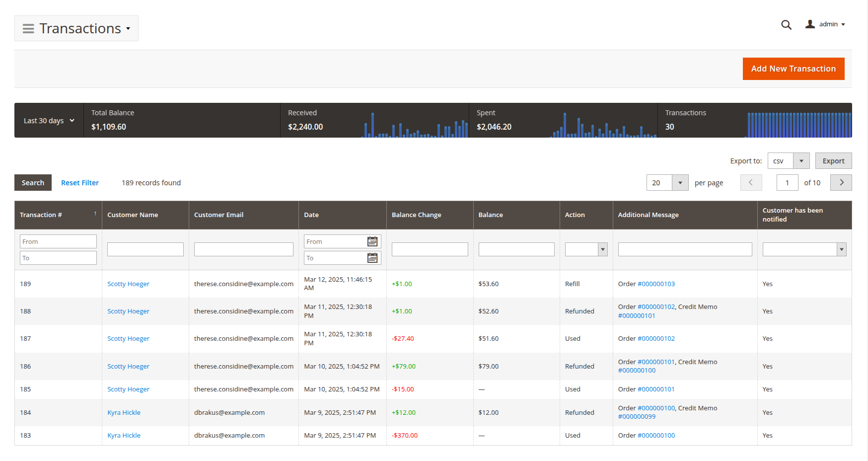The height and width of the screenshot is (461, 868).
Task: Click the Customer Email filter field
Action: pos(243,249)
